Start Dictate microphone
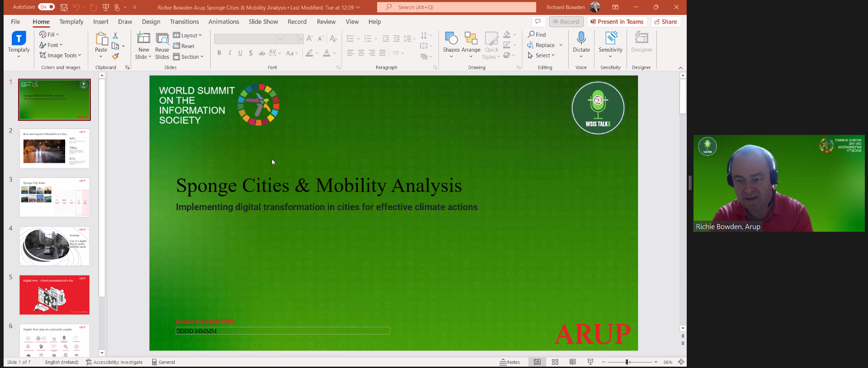Image resolution: width=868 pixels, height=368 pixels. [581, 45]
